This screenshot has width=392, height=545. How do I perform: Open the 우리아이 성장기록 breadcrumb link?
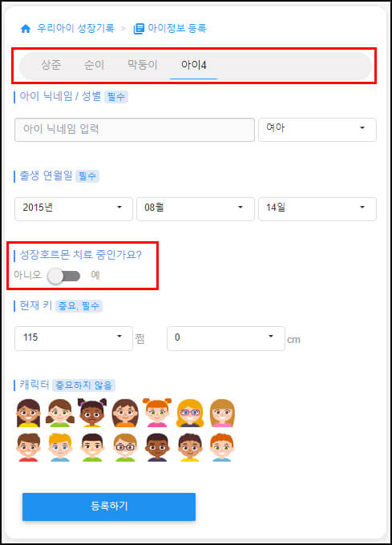[x=75, y=28]
